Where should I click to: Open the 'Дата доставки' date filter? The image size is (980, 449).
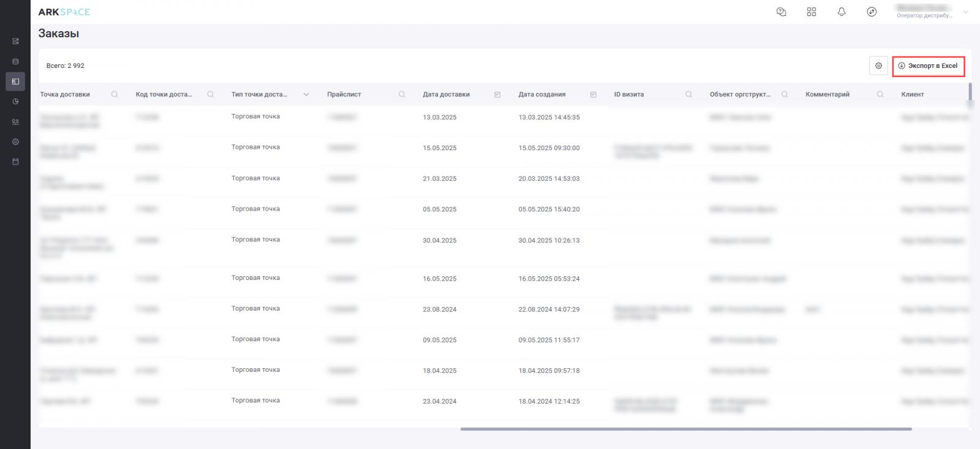coord(497,94)
